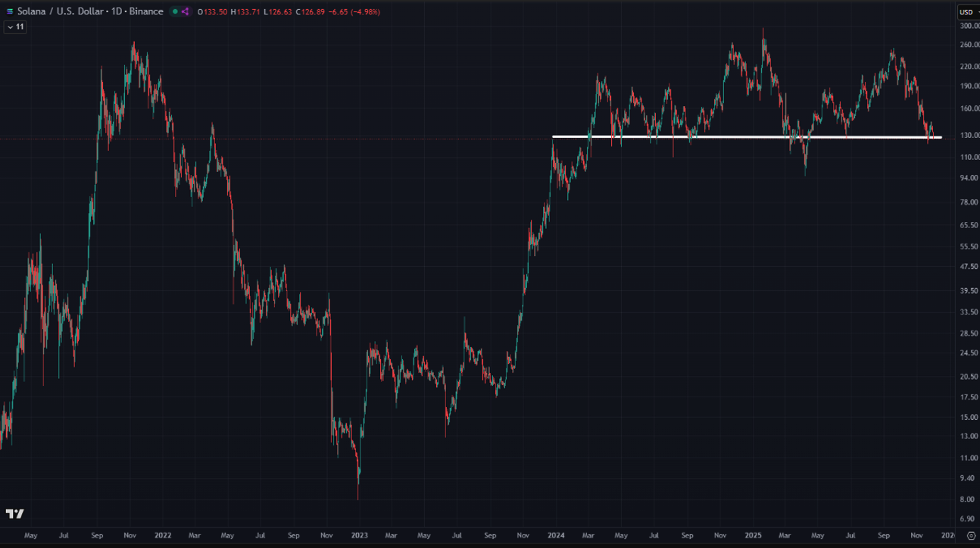The image size is (980, 548).
Task: Click the 220.00 price scale label
Action: tap(969, 67)
